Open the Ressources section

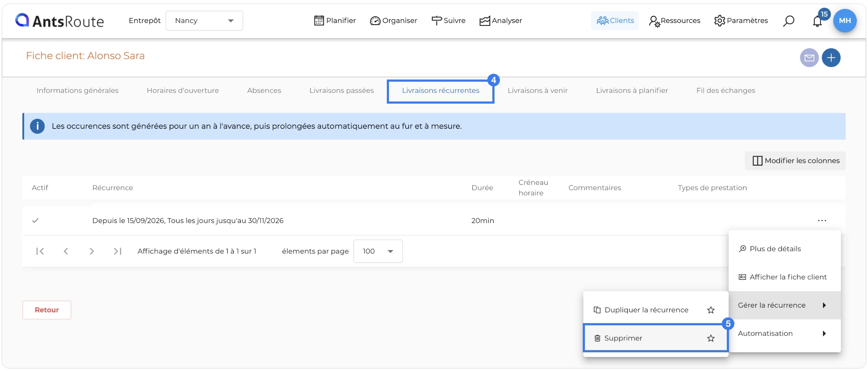(x=675, y=21)
